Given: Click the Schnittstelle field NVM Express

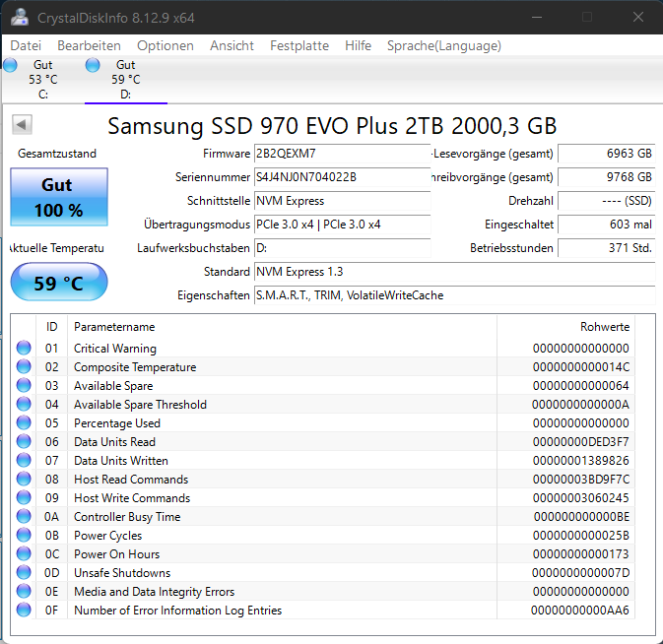Looking at the screenshot, I should tap(342, 201).
